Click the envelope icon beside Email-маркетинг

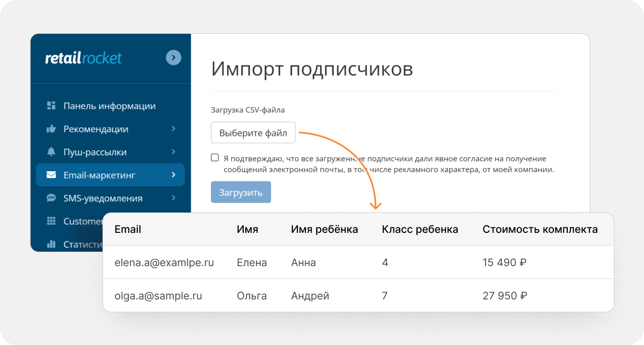(x=52, y=175)
